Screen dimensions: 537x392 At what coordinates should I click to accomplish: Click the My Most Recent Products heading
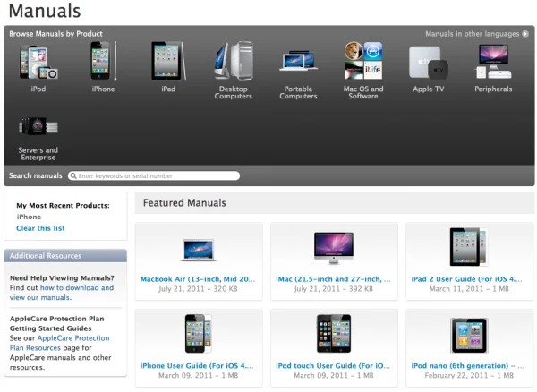coord(63,206)
